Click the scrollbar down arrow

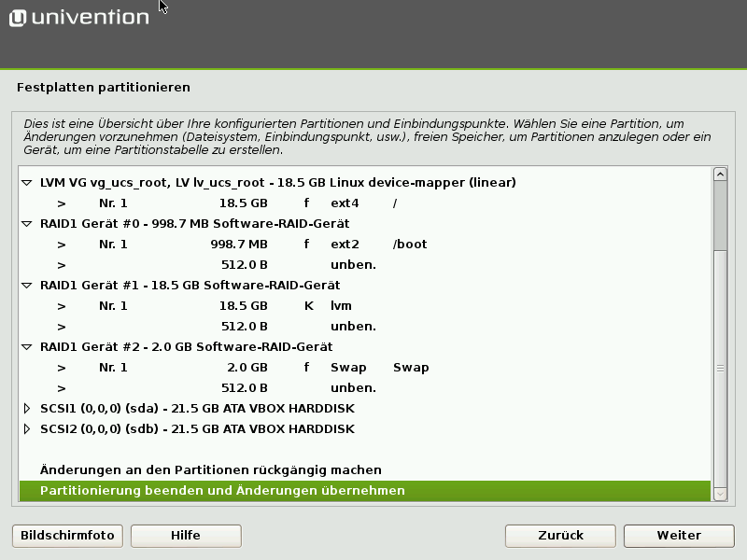pos(720,495)
